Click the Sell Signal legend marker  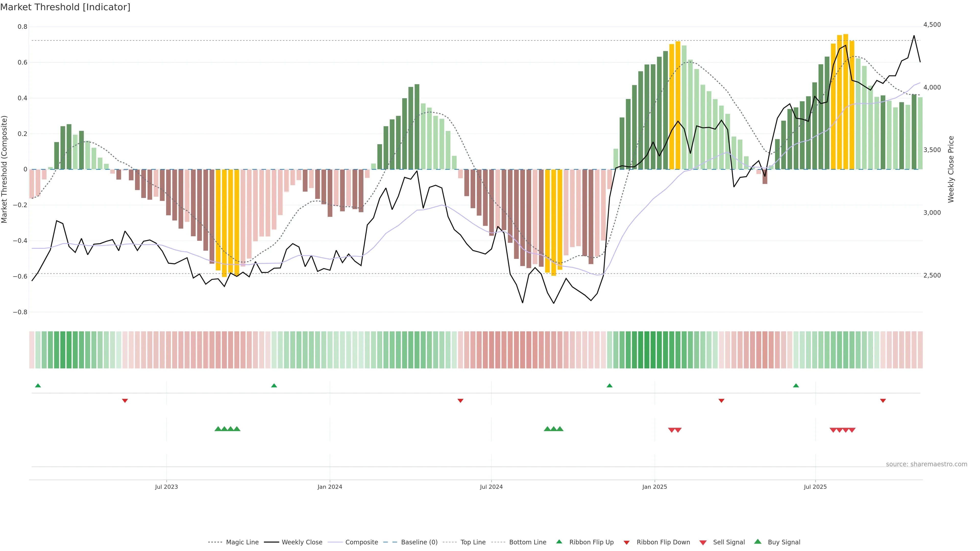coord(703,543)
